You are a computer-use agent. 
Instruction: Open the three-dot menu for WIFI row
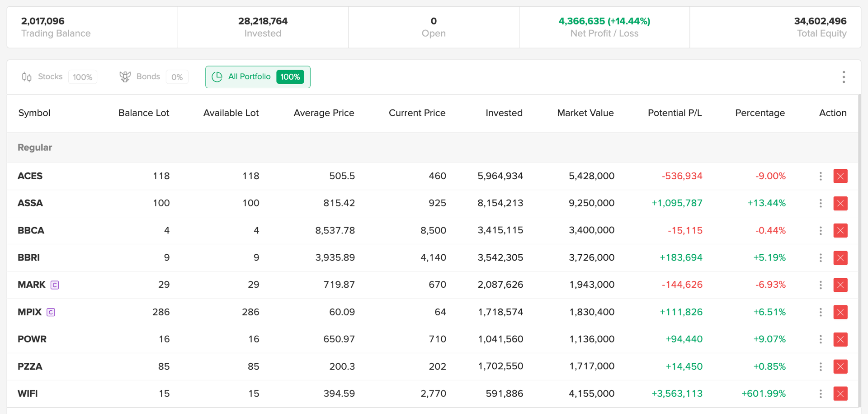pyautogui.click(x=821, y=393)
